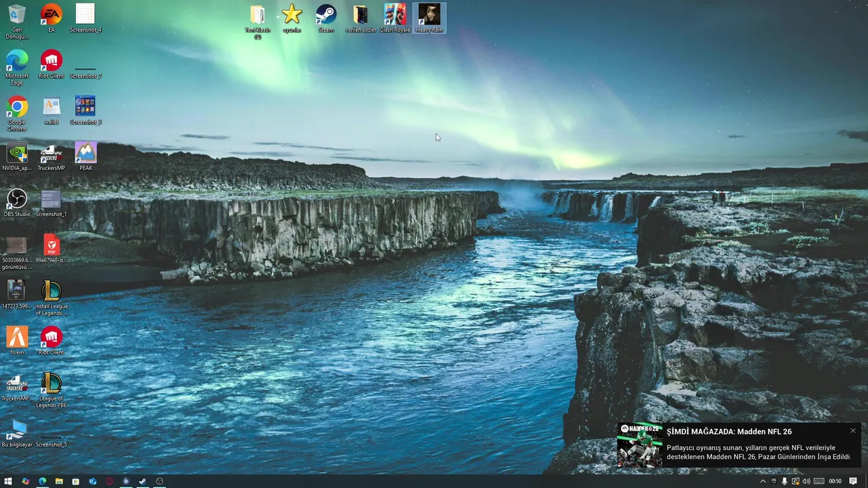Select the Yeni klasör folder icon

(258, 22)
